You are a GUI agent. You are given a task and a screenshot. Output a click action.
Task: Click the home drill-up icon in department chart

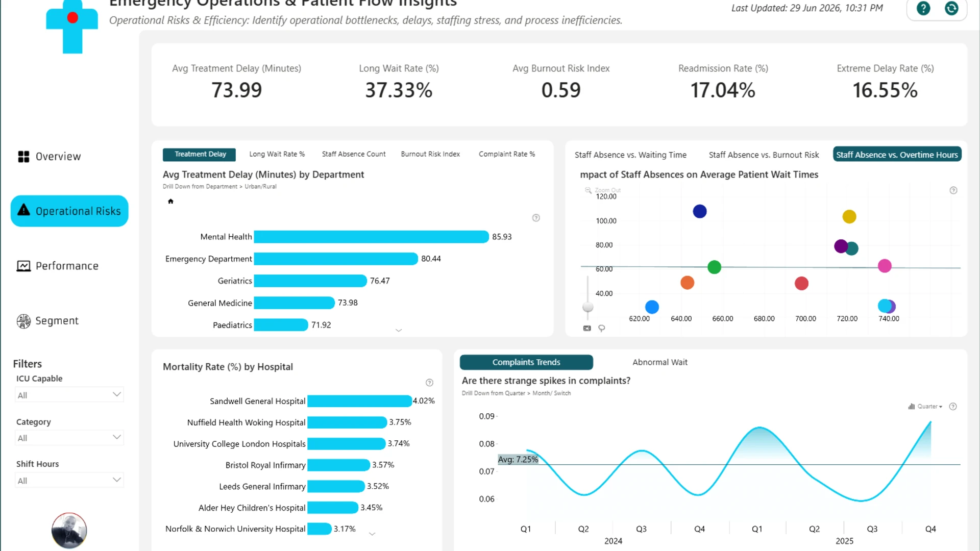click(x=170, y=201)
